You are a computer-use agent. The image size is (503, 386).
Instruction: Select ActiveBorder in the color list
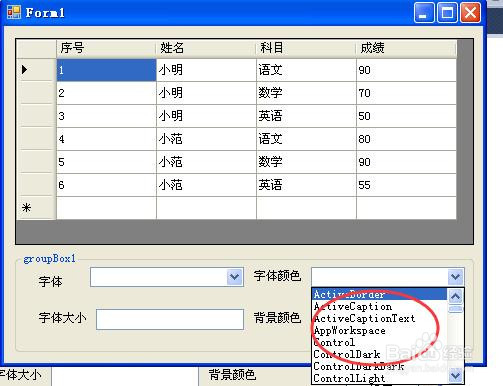tap(380, 294)
